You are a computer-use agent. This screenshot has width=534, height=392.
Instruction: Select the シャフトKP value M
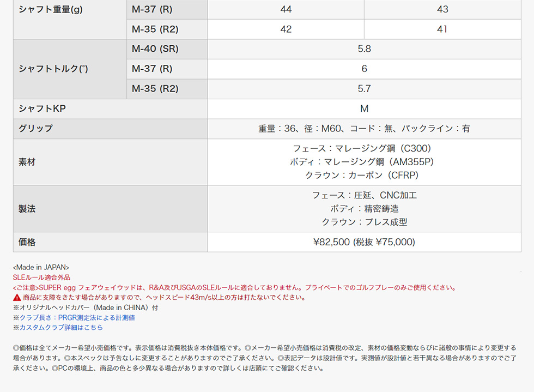tap(364, 108)
